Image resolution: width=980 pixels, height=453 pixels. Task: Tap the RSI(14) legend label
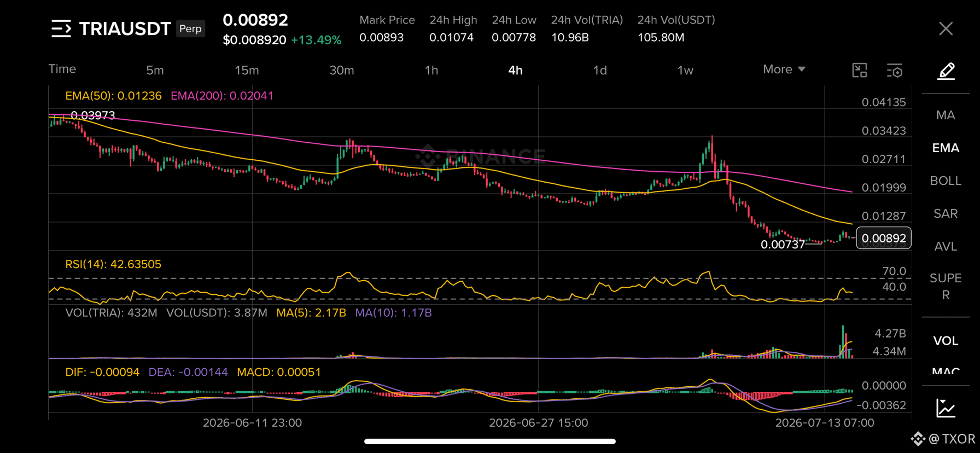click(x=113, y=264)
